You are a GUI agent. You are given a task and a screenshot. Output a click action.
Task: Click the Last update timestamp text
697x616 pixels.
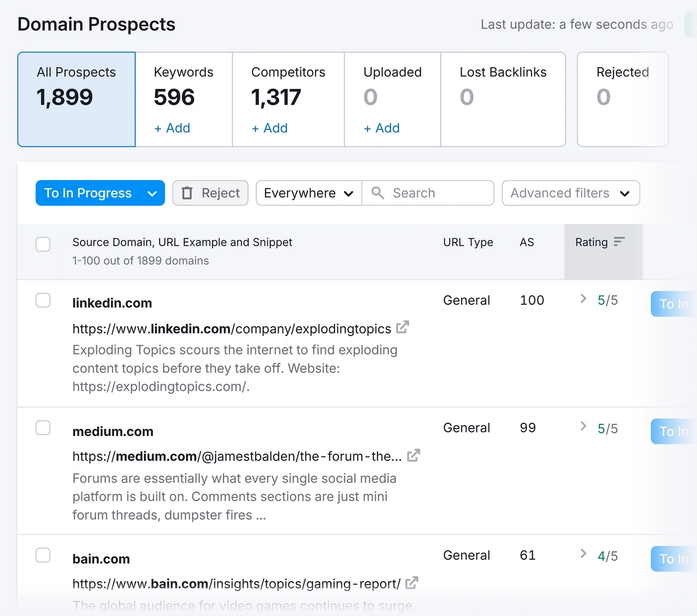tap(577, 24)
